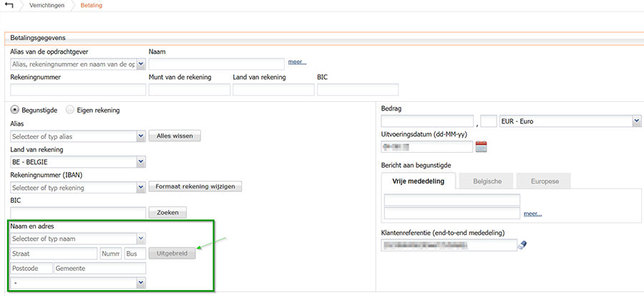Focus the Straat input field

(54, 254)
